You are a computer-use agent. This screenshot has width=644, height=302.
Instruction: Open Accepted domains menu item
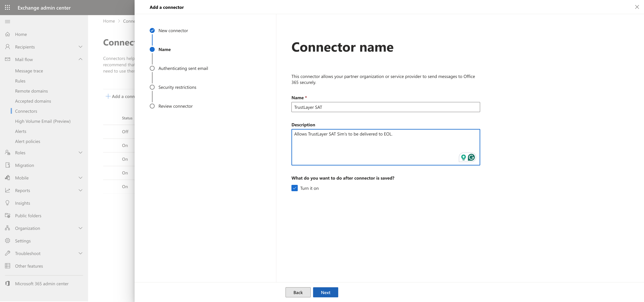click(33, 101)
